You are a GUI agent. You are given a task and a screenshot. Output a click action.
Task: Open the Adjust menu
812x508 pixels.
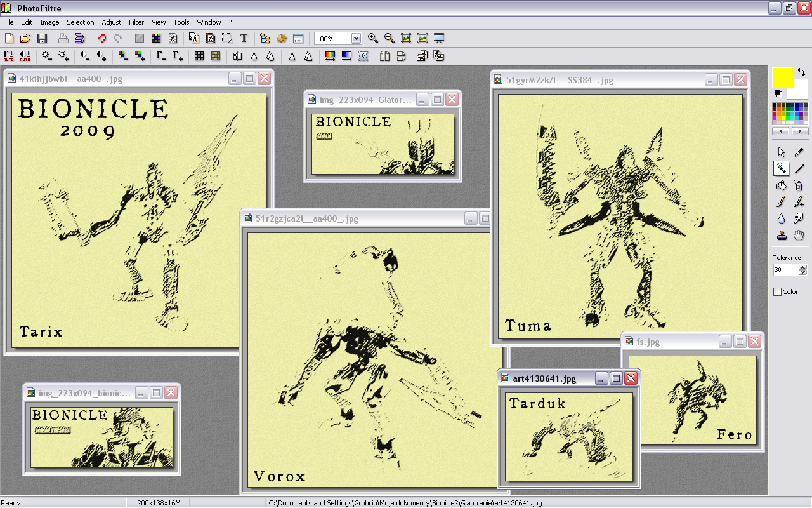[112, 22]
